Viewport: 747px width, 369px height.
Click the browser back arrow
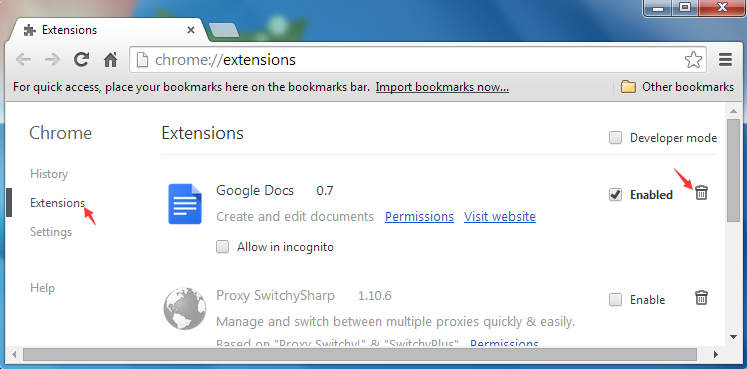tap(23, 60)
